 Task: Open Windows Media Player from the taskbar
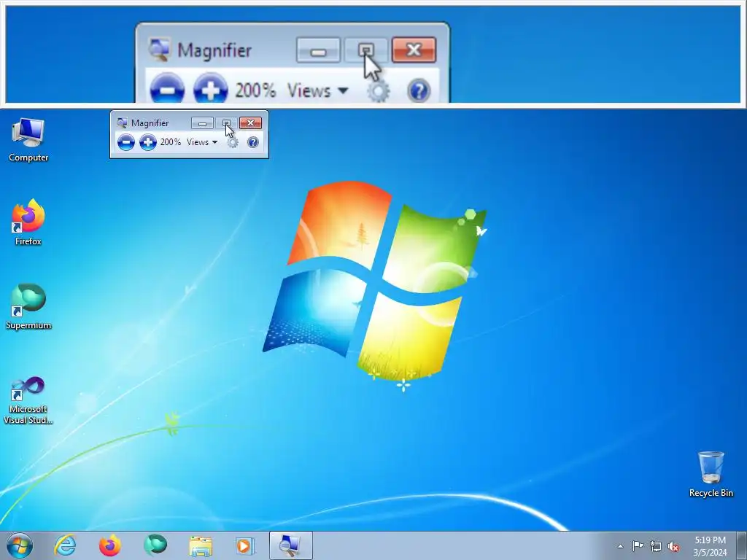click(x=245, y=546)
